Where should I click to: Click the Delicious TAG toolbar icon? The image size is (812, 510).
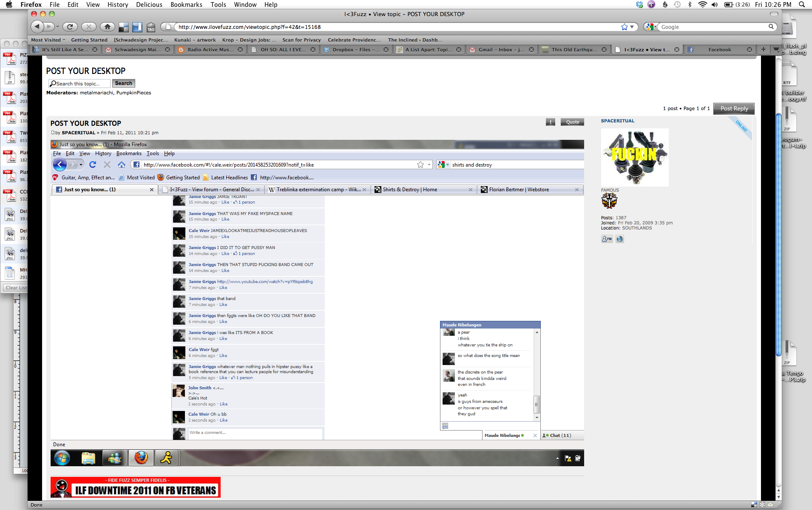(x=151, y=28)
